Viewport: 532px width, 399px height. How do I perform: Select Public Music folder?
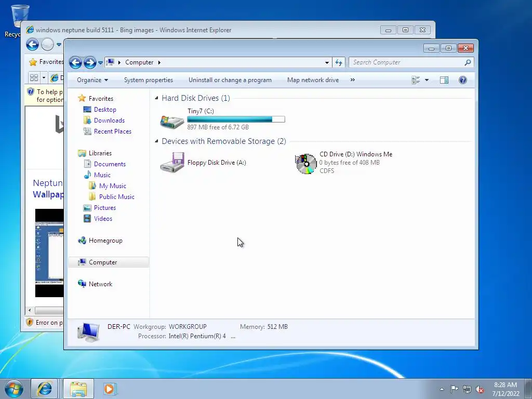(117, 197)
